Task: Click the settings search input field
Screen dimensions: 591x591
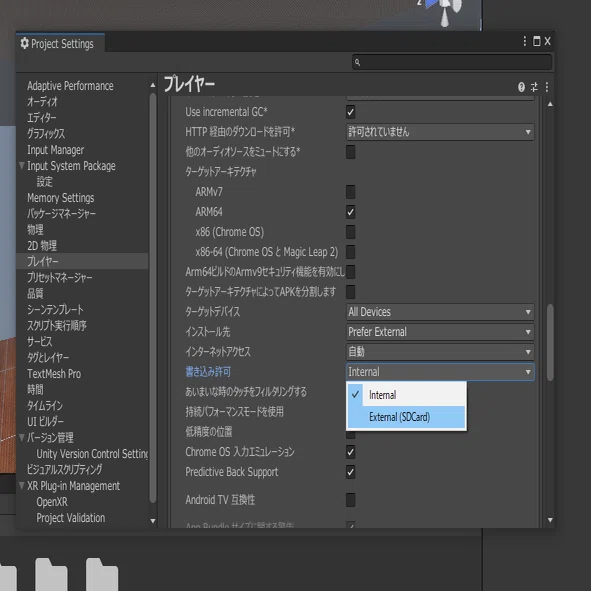Action: click(452, 62)
